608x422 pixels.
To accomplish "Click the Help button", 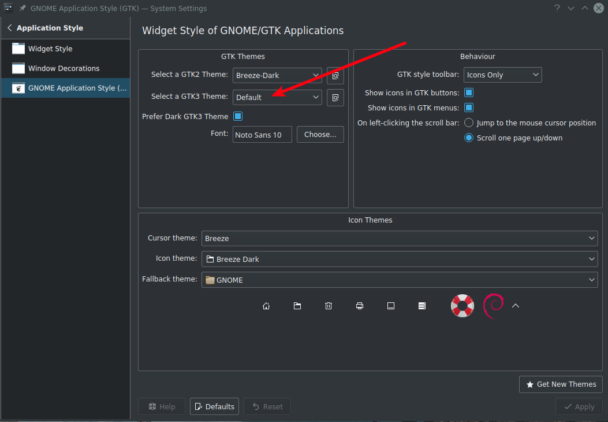I will tap(162, 406).
